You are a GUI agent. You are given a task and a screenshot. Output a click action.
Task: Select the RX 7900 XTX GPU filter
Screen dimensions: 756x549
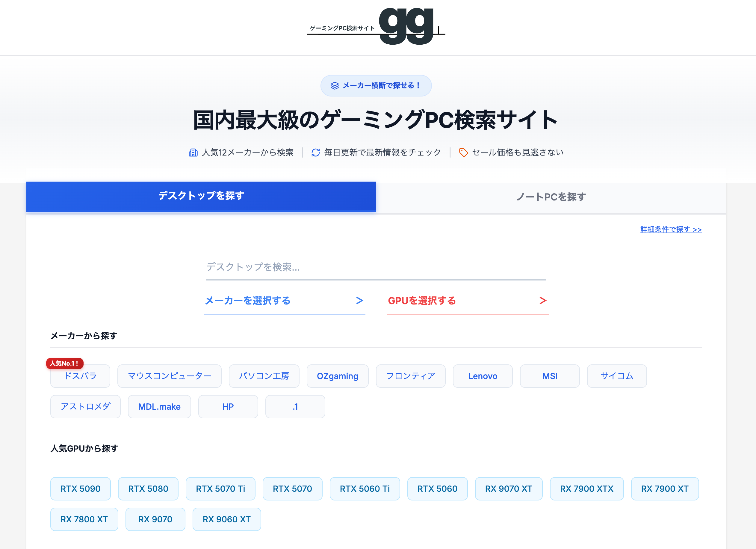click(587, 489)
